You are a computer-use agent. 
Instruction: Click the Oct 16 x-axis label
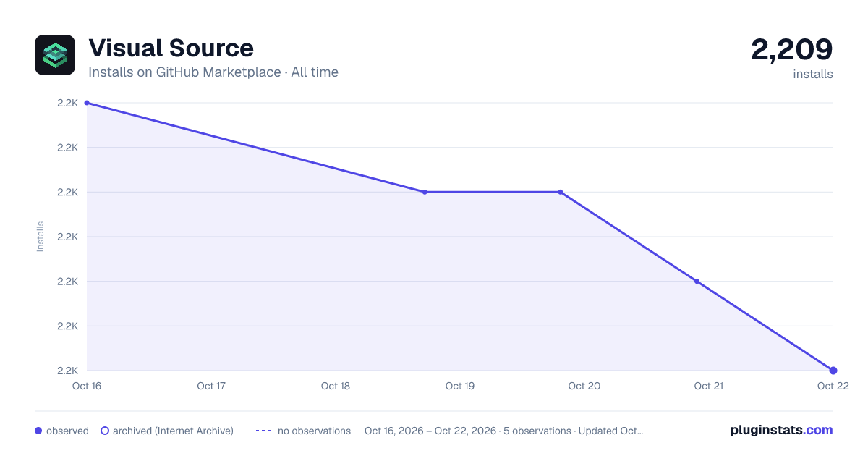tap(87, 386)
